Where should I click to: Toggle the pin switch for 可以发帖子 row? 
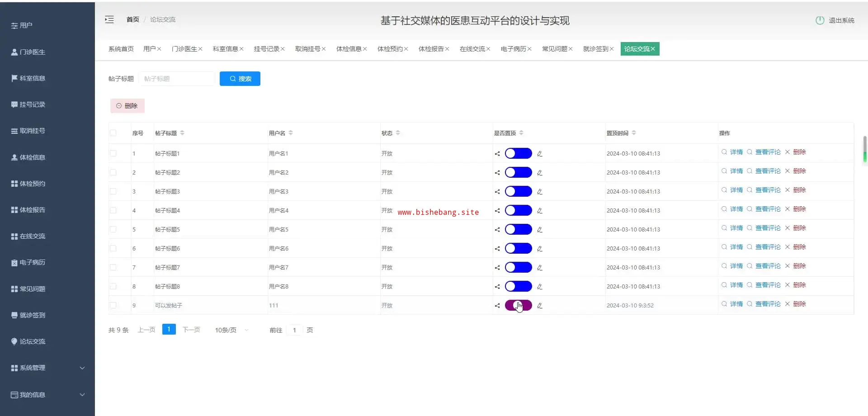pyautogui.click(x=518, y=306)
